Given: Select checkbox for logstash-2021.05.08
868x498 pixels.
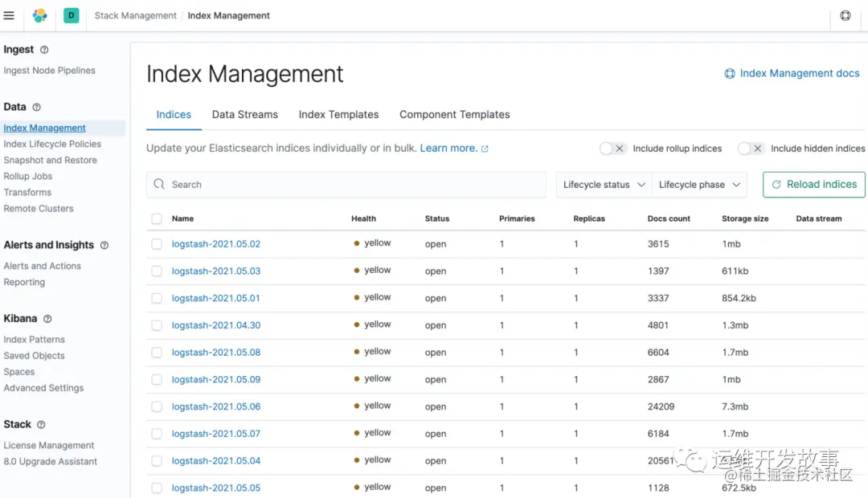Looking at the screenshot, I should [157, 353].
